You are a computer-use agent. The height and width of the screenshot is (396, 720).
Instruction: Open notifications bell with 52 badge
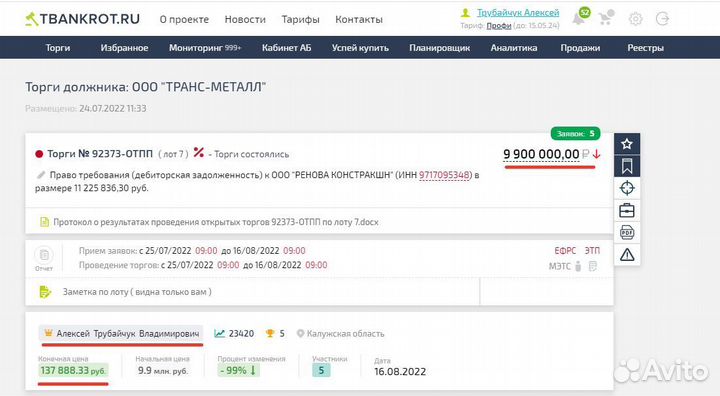click(579, 17)
